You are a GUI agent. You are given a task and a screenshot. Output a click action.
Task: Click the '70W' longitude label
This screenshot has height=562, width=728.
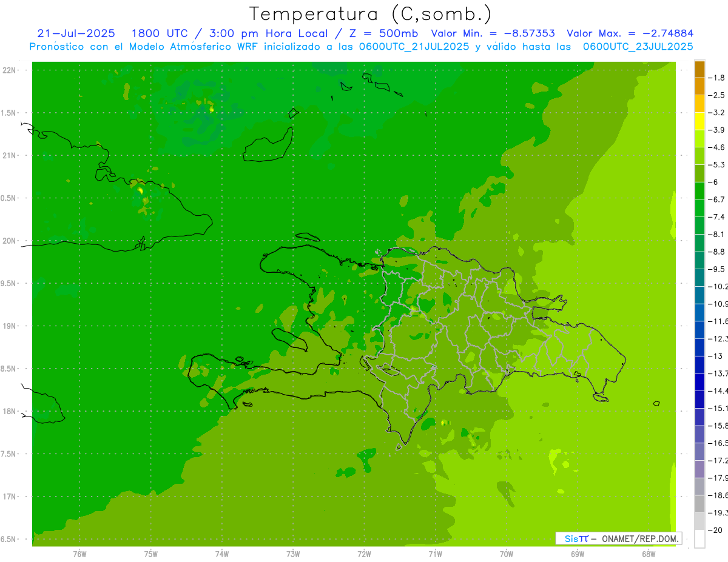coord(507,554)
